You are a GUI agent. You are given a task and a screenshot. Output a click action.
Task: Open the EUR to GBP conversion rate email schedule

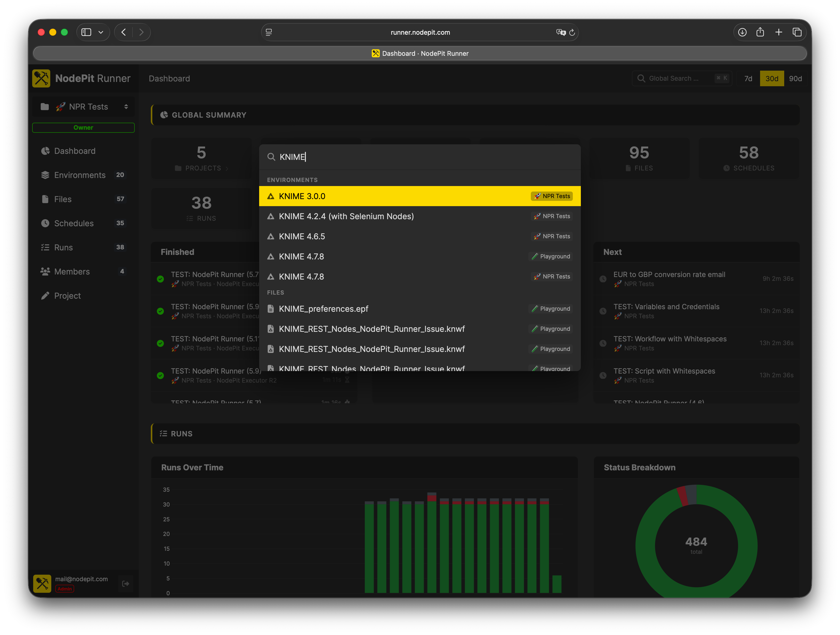(x=696, y=279)
